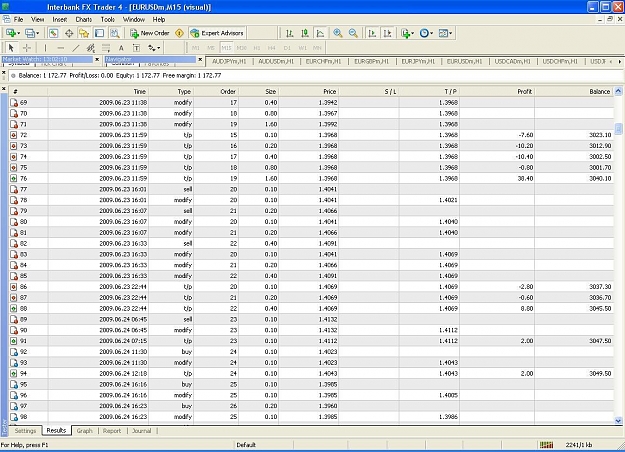Toggle the chart auto scroll button

372,33
